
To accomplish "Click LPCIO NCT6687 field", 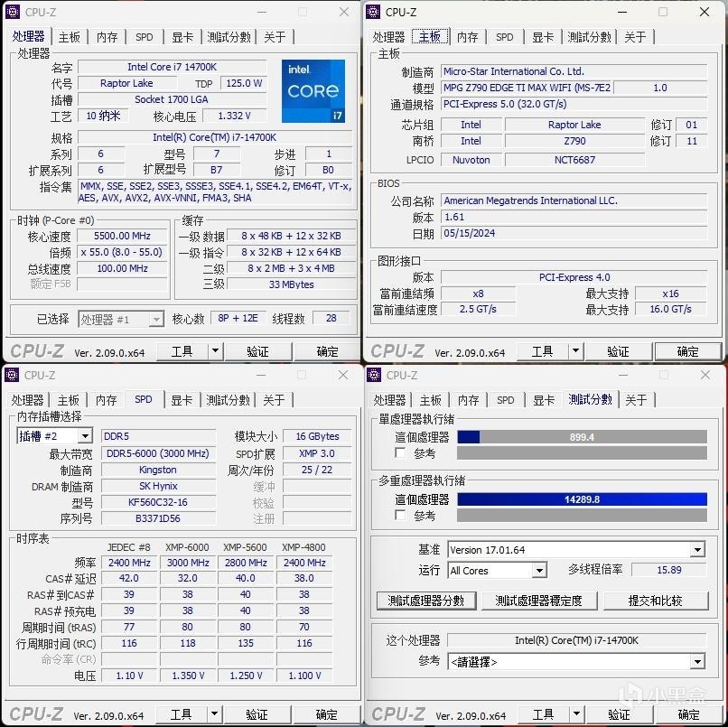I will click(574, 160).
